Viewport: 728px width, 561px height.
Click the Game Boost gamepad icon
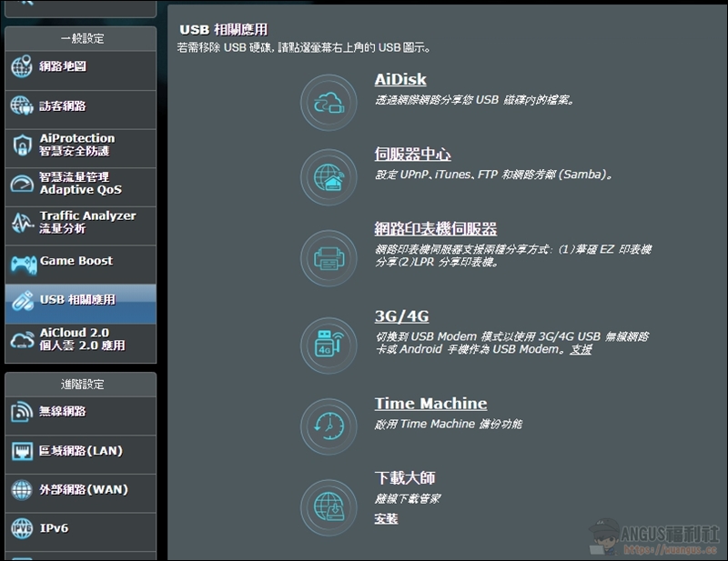pos(23,264)
